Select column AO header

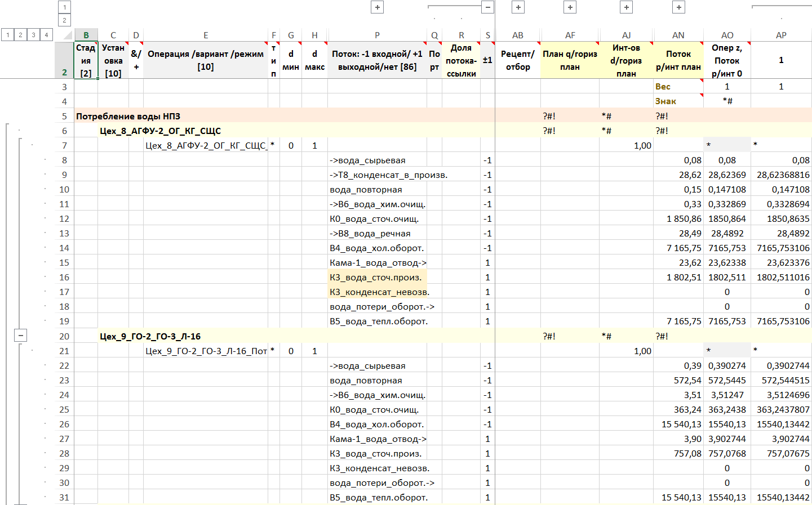click(x=727, y=35)
